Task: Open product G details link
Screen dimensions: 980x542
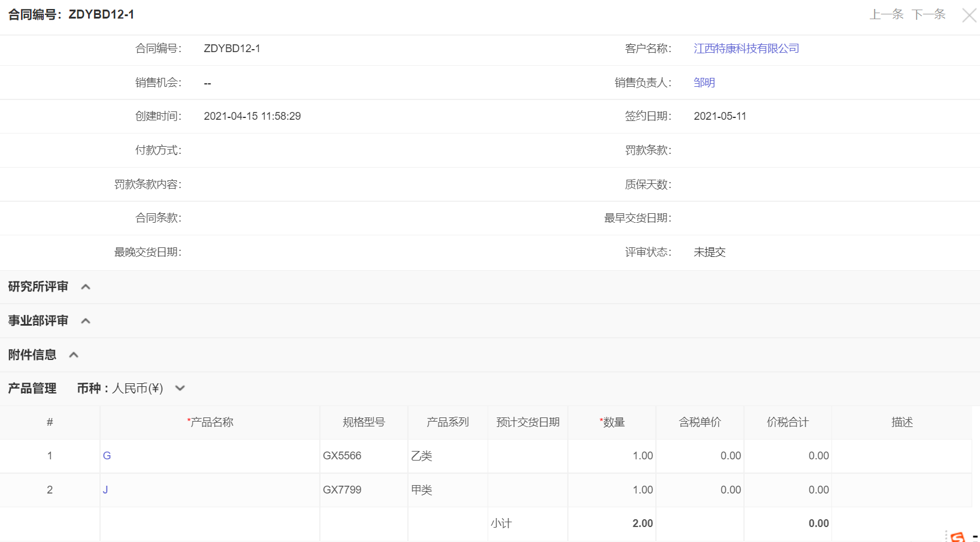Action: (107, 456)
